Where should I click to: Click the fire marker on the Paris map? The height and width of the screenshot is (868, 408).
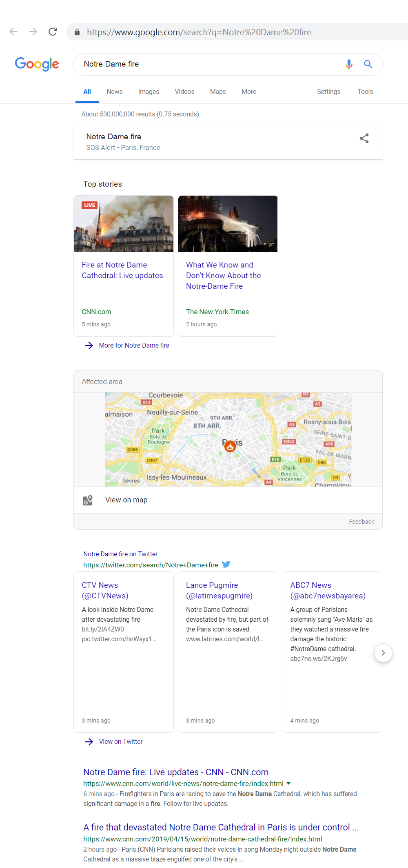coord(230,446)
